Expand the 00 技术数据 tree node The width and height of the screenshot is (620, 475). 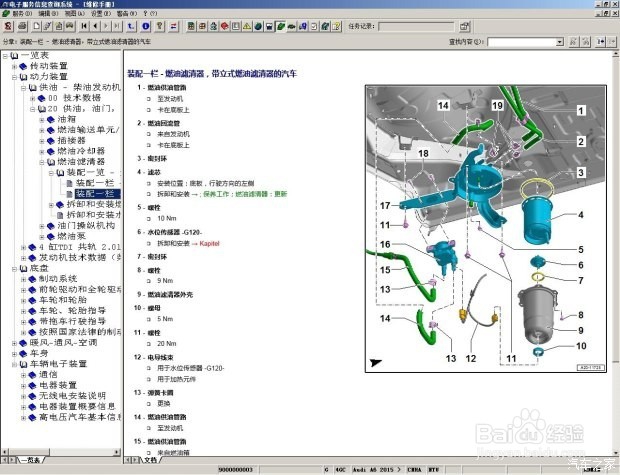tap(33, 98)
